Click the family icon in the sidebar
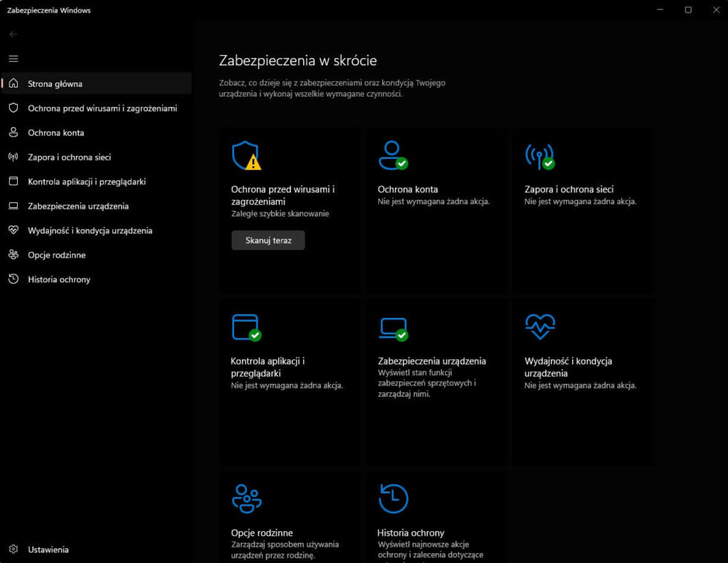 point(13,254)
